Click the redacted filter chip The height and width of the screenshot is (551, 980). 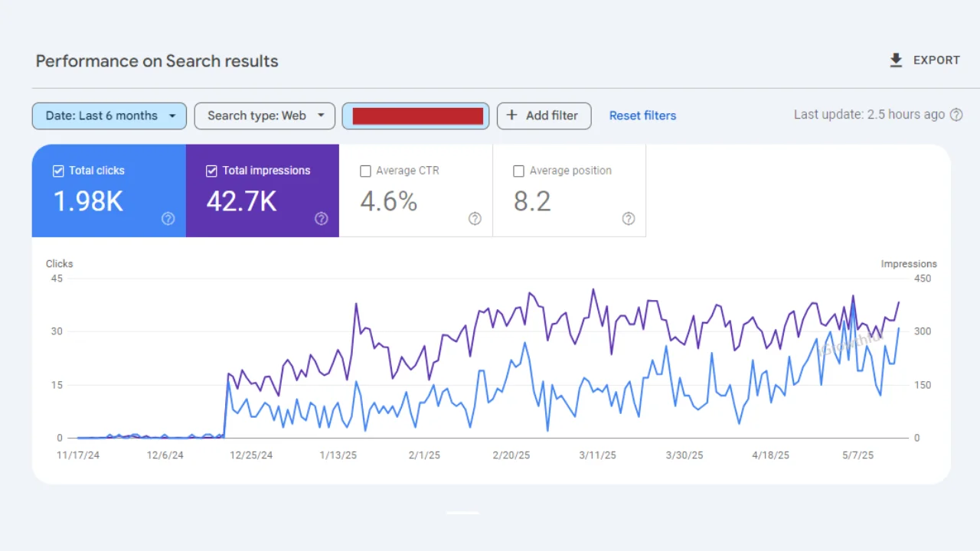tap(416, 116)
